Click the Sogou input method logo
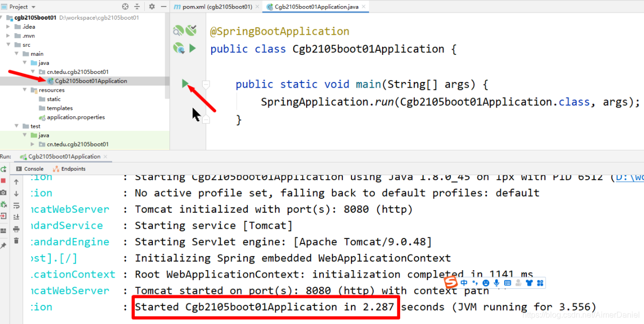The image size is (644, 324). point(451,283)
